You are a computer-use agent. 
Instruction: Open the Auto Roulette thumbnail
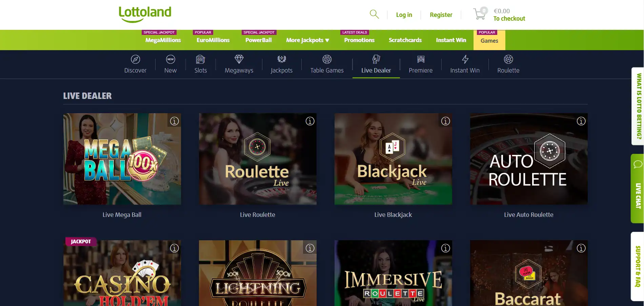click(529, 159)
